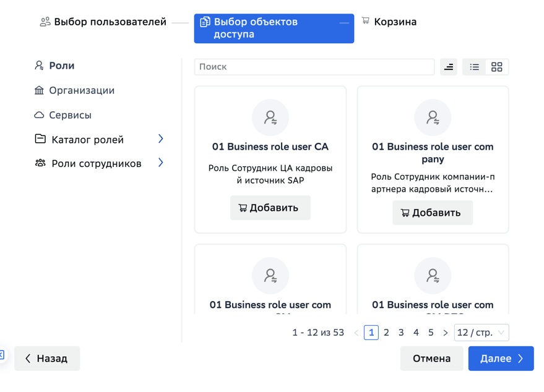Viewport: 544px width, 392px height.
Task: Add '01 Business role user CA' to cart
Action: (270, 208)
